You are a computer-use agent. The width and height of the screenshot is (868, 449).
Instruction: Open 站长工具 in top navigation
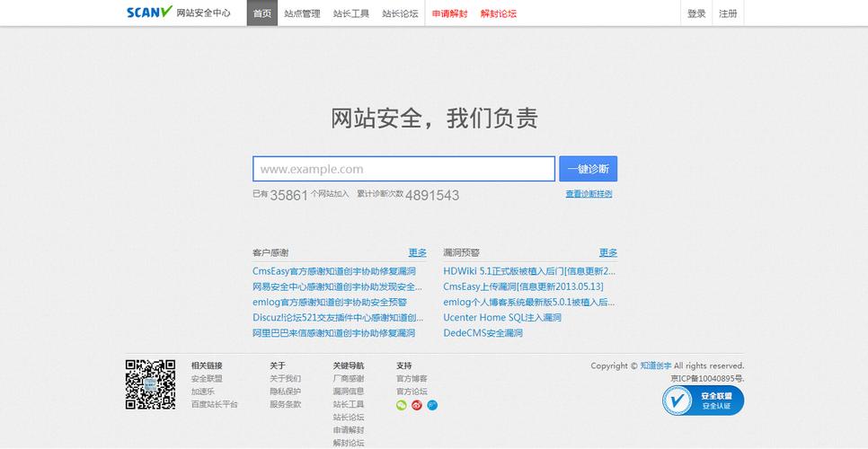point(351,13)
